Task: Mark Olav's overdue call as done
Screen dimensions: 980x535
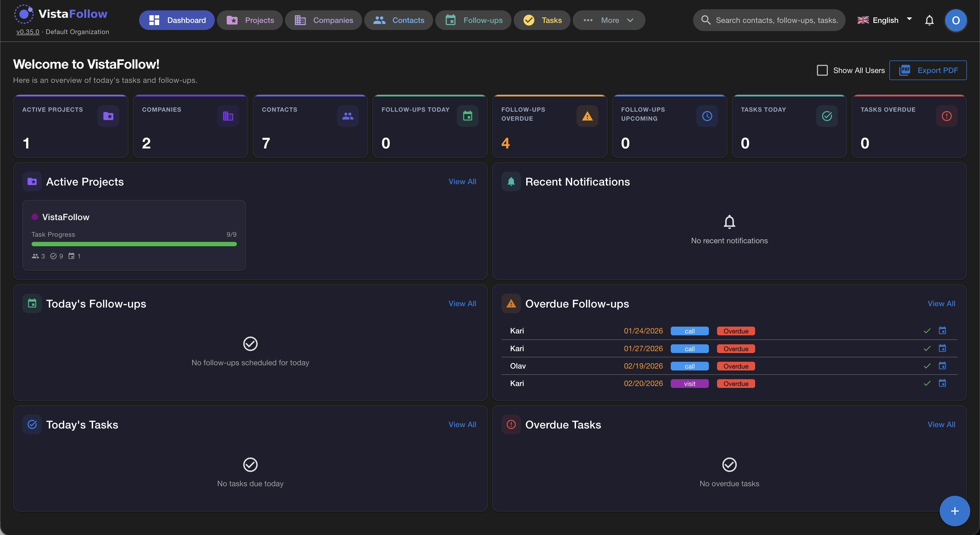Action: (x=927, y=366)
